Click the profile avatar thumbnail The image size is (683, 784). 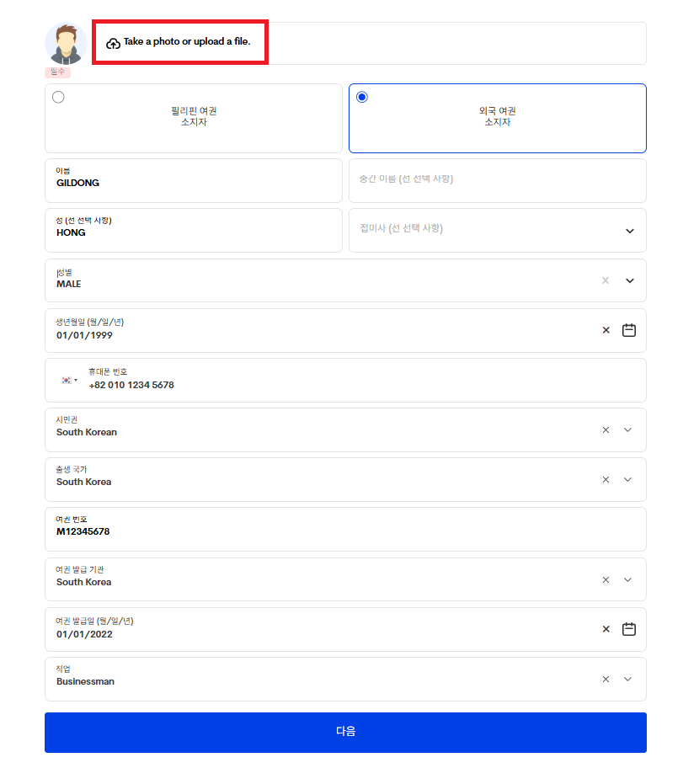pyautogui.click(x=66, y=44)
